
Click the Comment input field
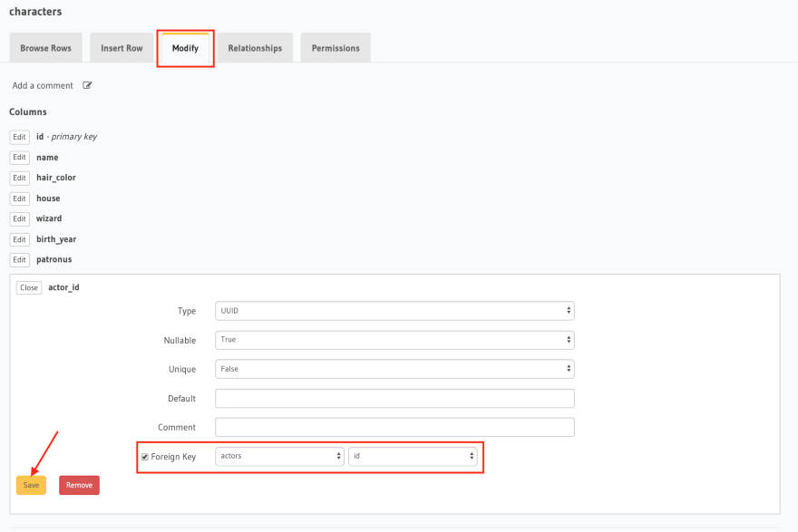click(x=394, y=427)
